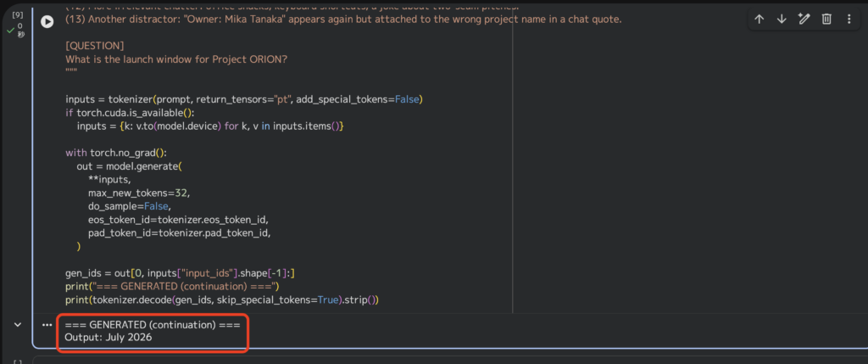The width and height of the screenshot is (868, 364).
Task: Open more cell actions three-dot menu
Action: [849, 20]
